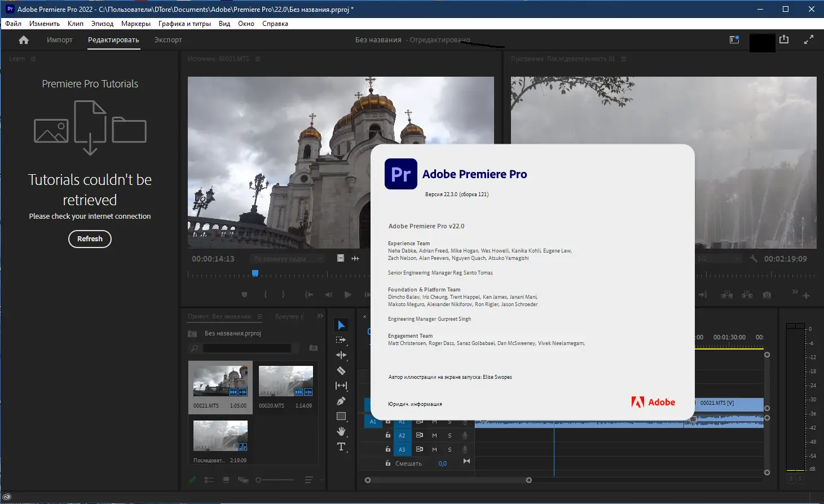
Task: Click Export Frame camera icon
Action: tap(767, 295)
